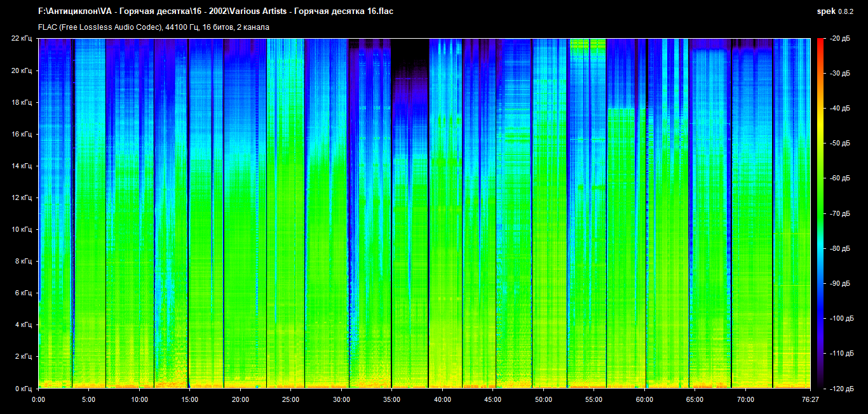Click the FLAC codec info line

pyautogui.click(x=154, y=27)
